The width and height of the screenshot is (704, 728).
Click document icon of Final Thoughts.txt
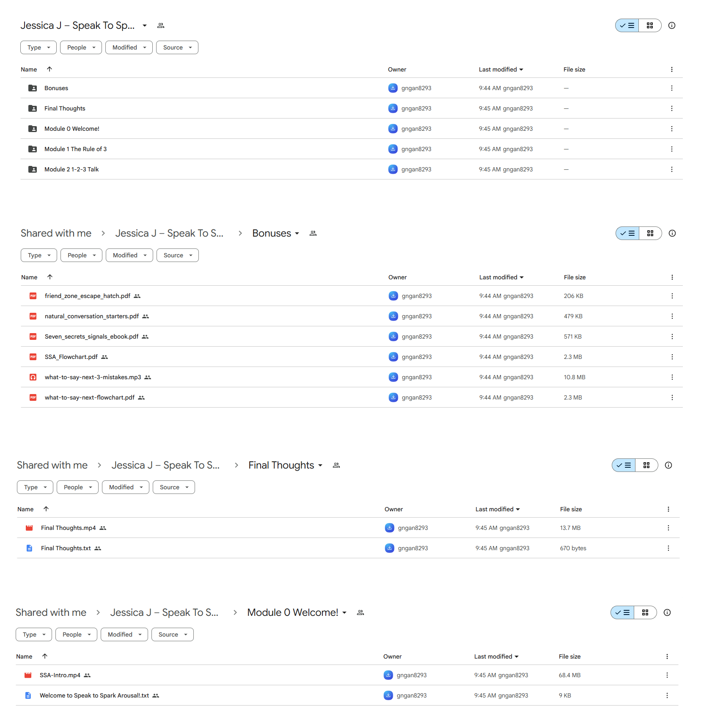coord(29,548)
